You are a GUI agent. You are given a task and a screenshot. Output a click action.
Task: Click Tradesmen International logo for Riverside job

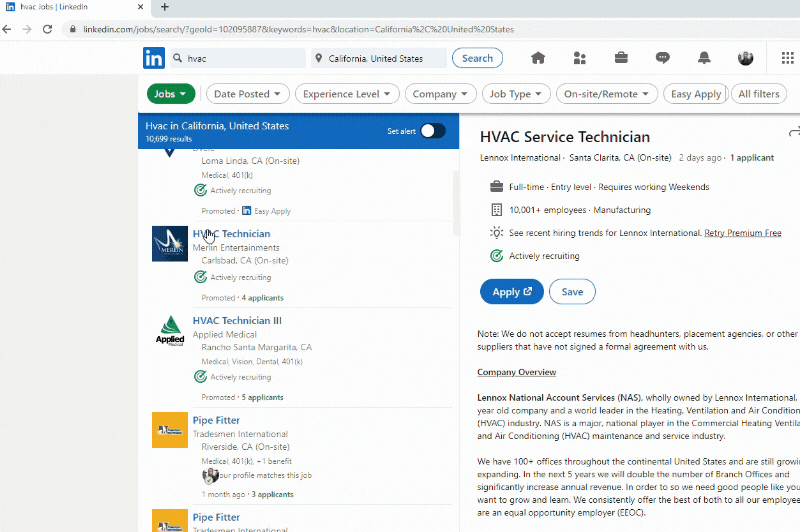point(170,430)
